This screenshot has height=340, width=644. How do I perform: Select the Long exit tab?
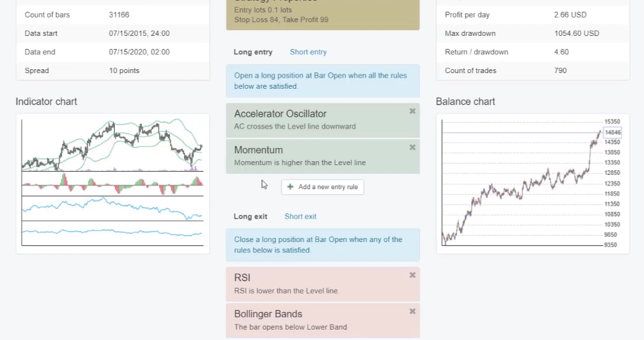tap(251, 217)
